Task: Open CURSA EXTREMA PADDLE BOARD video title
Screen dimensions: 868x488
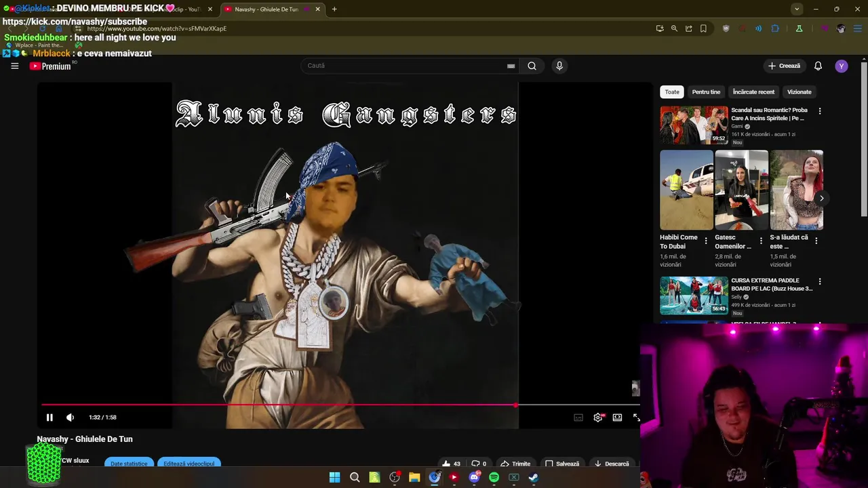Action: click(772, 285)
